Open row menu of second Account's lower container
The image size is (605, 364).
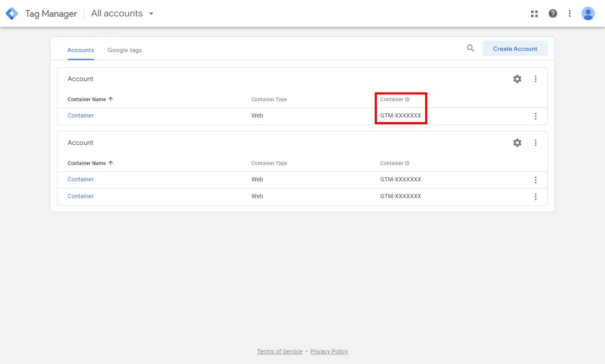[536, 197]
